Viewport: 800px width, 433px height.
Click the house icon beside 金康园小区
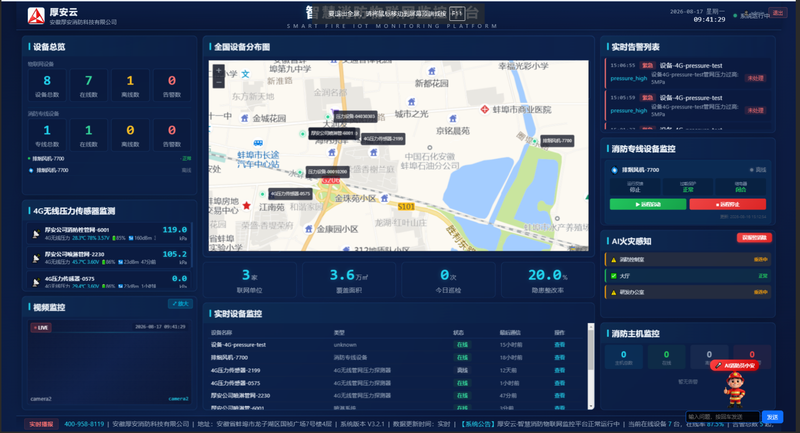point(309,229)
